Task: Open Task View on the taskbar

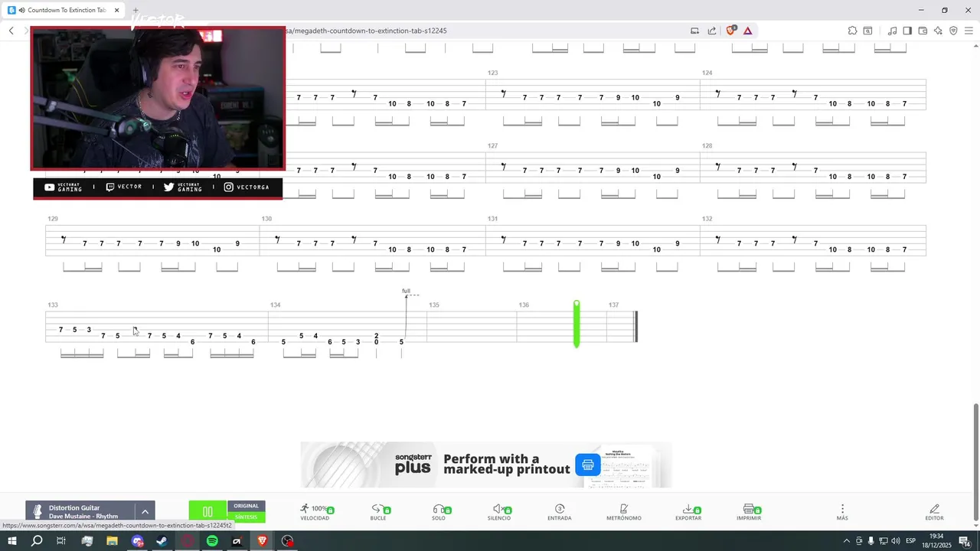Action: click(62, 541)
